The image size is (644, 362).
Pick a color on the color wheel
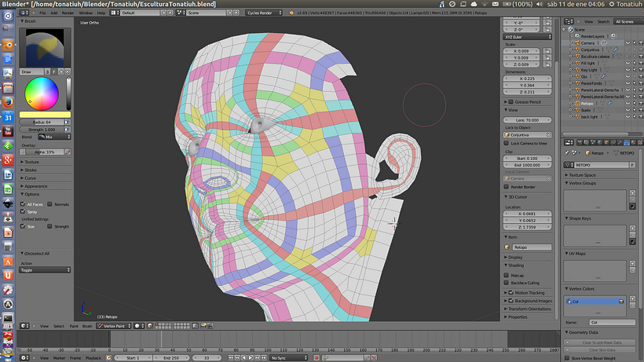(42, 93)
